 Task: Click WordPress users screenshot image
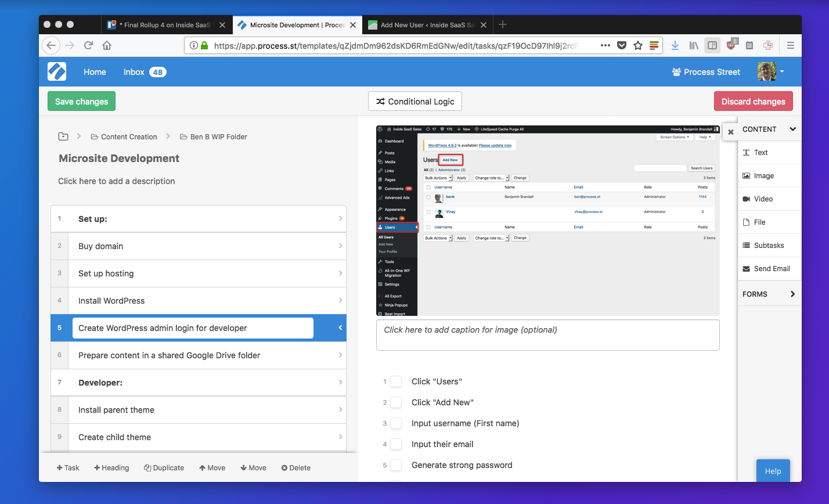coord(547,221)
